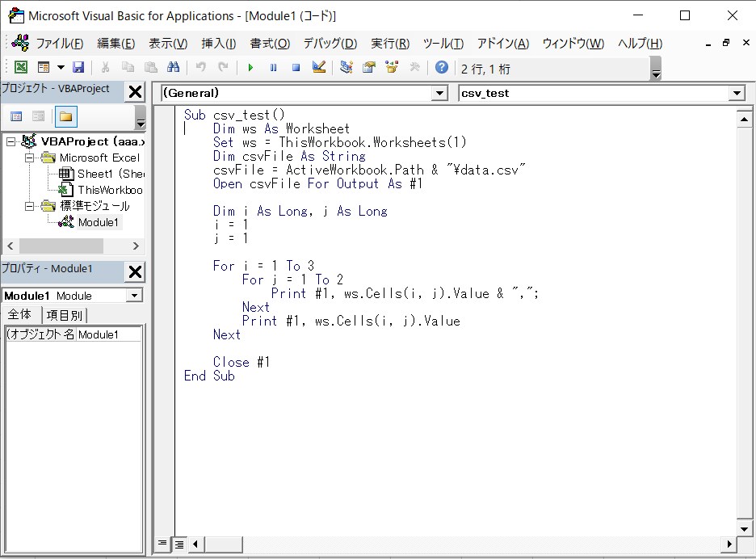Click the Break pause icon
The height and width of the screenshot is (559, 756).
(x=273, y=68)
